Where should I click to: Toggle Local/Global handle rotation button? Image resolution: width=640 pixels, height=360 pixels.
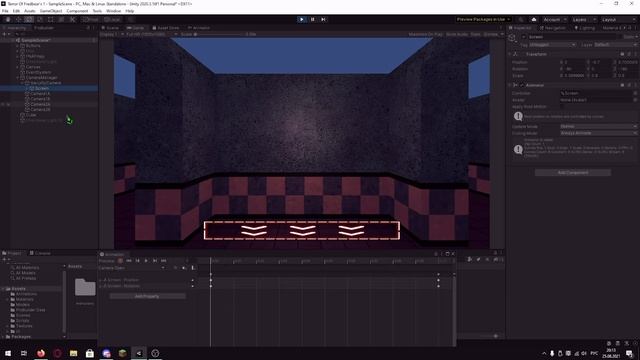[x=112, y=19]
